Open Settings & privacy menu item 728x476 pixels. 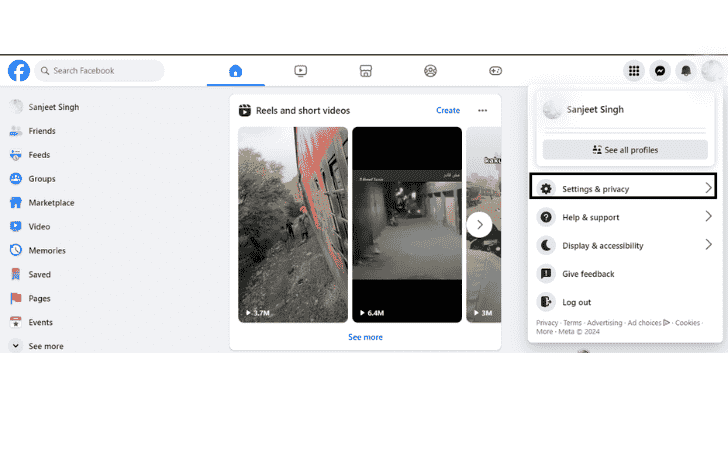623,186
